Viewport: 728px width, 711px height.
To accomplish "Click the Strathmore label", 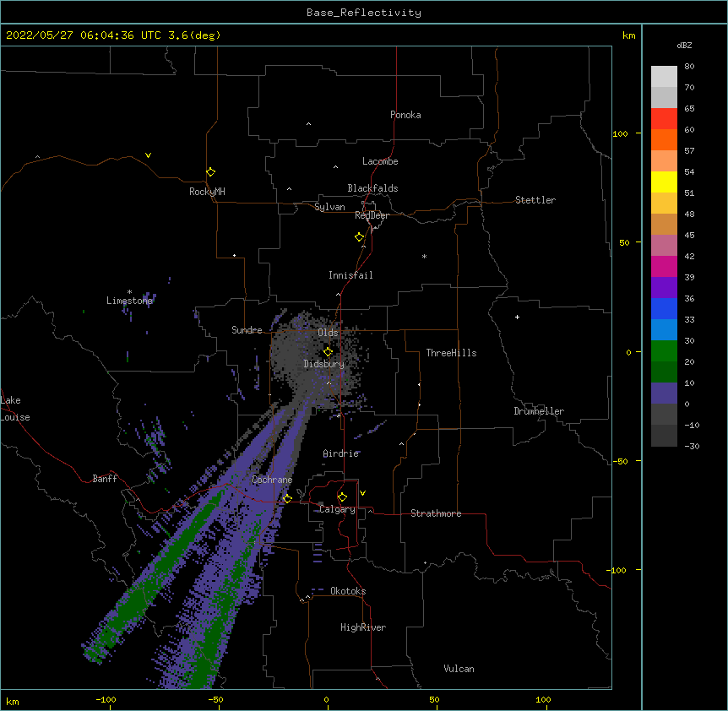I will point(436,513).
